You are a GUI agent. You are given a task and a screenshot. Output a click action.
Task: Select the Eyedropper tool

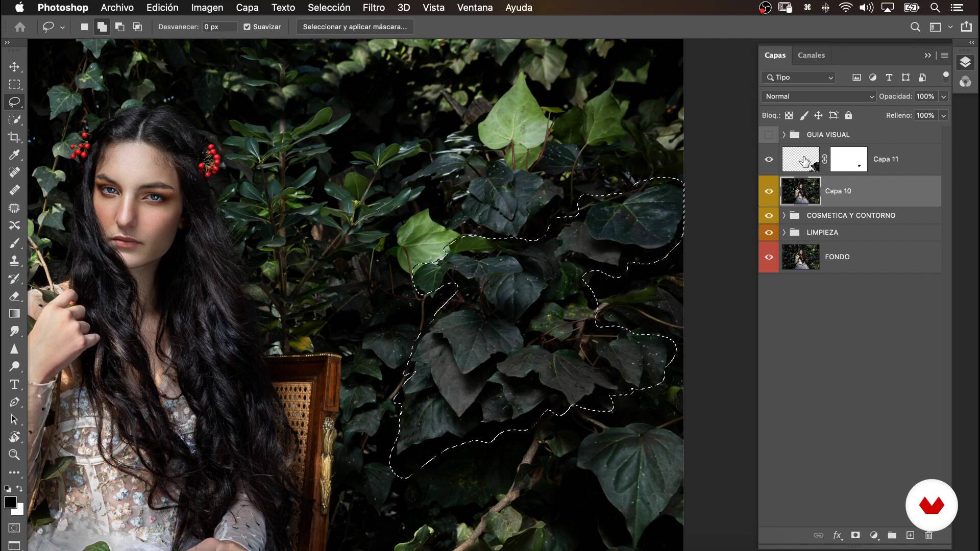(x=14, y=155)
